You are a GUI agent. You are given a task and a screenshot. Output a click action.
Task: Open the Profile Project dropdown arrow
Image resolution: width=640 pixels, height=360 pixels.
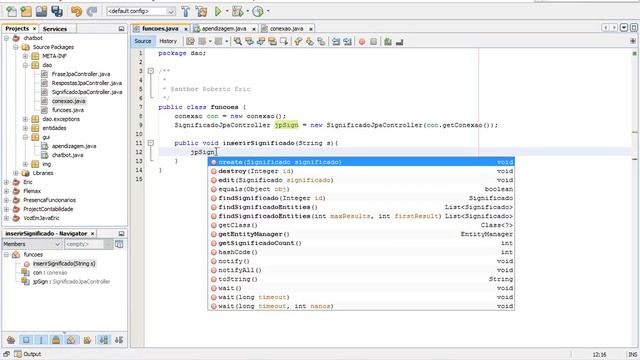[268, 11]
